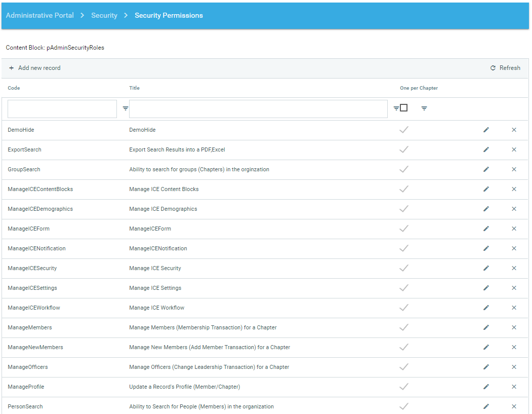Go to Administrative Portal breadcrumb
The width and height of the screenshot is (532, 414).
(39, 15)
